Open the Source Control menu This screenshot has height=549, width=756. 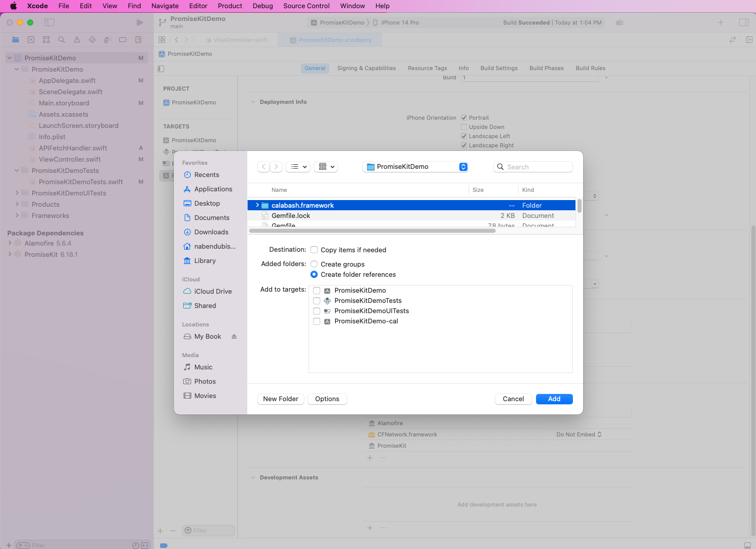306,6
